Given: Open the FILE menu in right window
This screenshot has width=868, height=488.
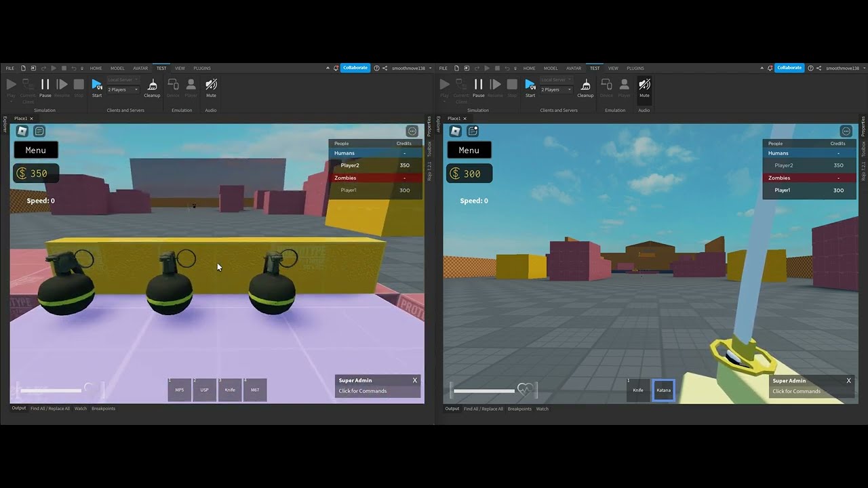Looking at the screenshot, I should click(443, 68).
